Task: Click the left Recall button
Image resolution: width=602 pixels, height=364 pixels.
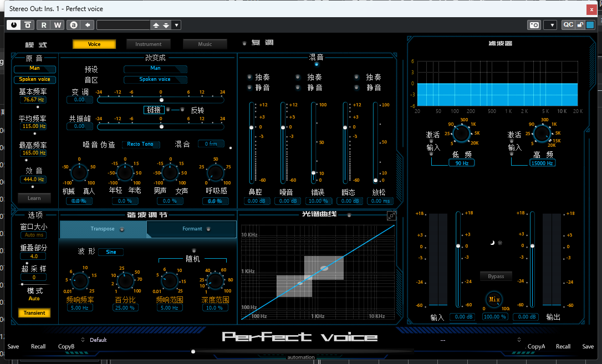Action: 38,346
